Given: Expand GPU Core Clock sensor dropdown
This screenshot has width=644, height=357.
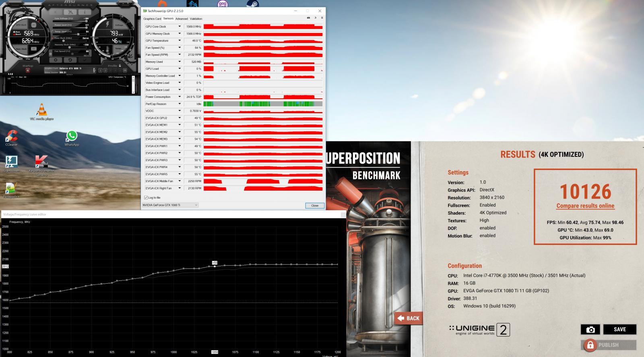Looking at the screenshot, I should click(x=180, y=27).
